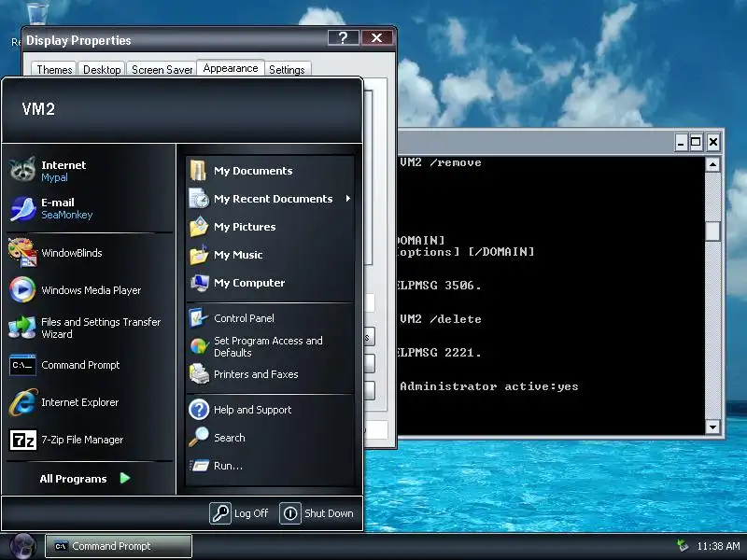Click '[options] [/DOMAIN]' console text
The image size is (747, 560).
466,251
